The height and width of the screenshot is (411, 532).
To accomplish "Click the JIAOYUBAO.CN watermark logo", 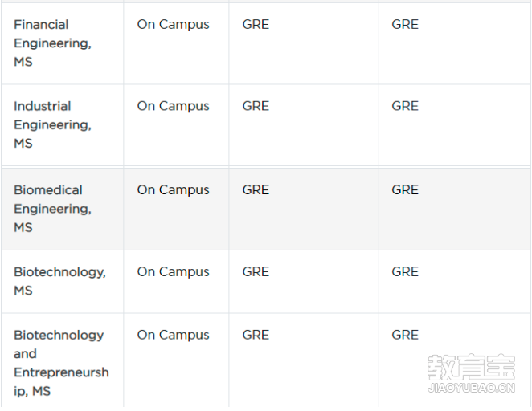I will (x=472, y=373).
